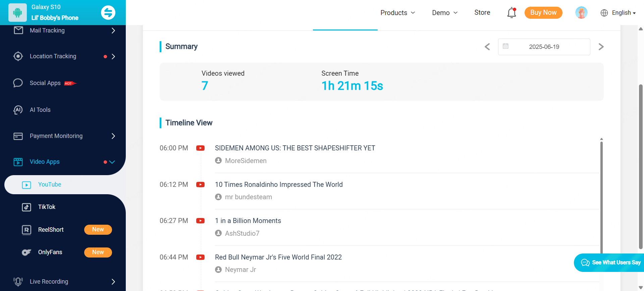This screenshot has width=644, height=291.
Task: Open the notification bell
Action: click(x=512, y=13)
